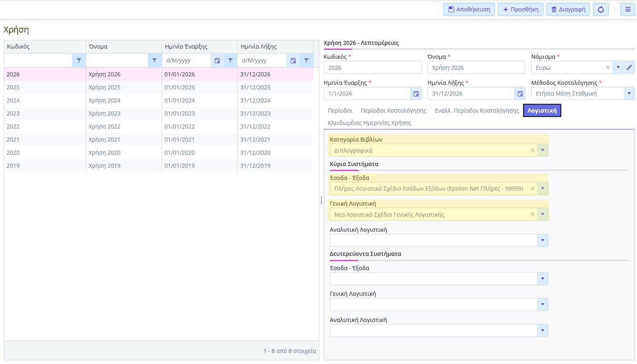Click filter icon in Ημ/νία Λήξης column

[x=306, y=60]
